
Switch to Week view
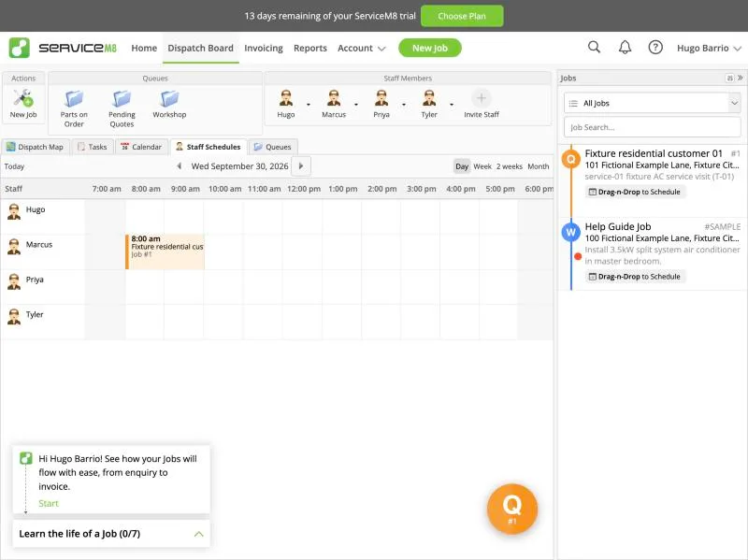(x=482, y=166)
